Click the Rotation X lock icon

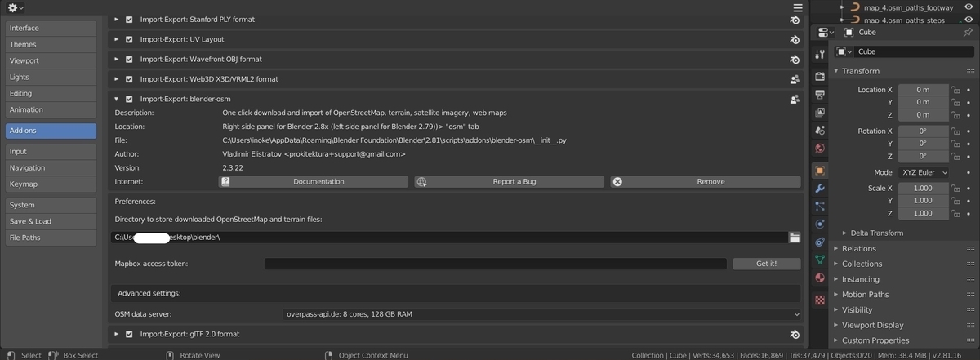click(955, 131)
